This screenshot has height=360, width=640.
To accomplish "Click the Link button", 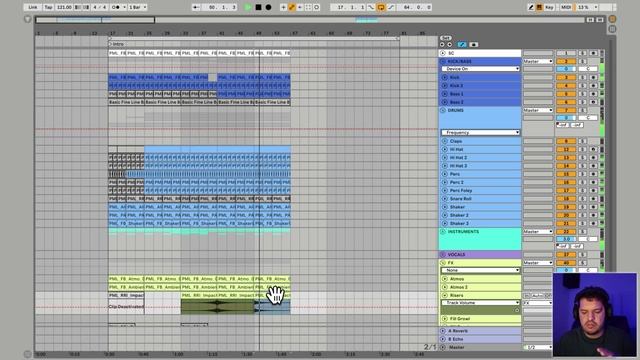I will [33, 7].
